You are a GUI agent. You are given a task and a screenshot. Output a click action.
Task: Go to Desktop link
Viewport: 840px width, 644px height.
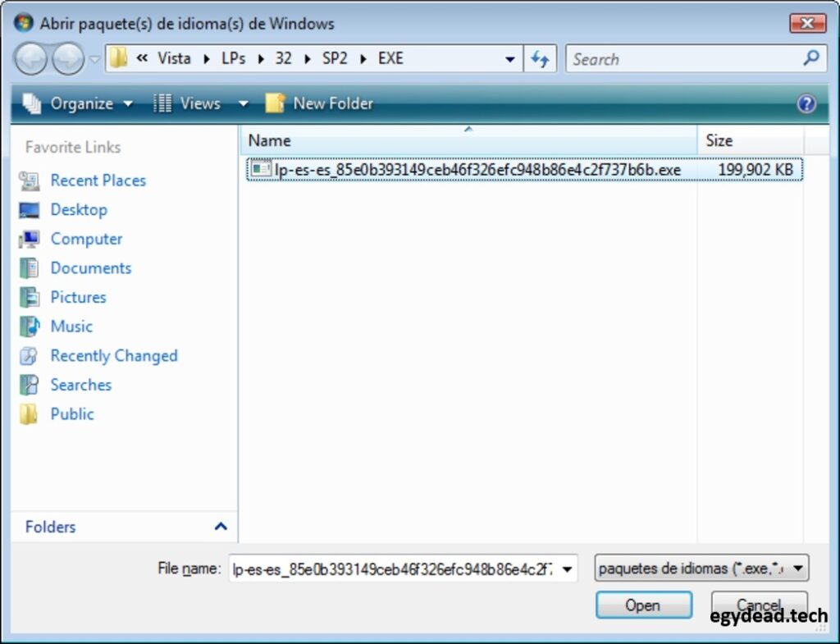pyautogui.click(x=79, y=209)
